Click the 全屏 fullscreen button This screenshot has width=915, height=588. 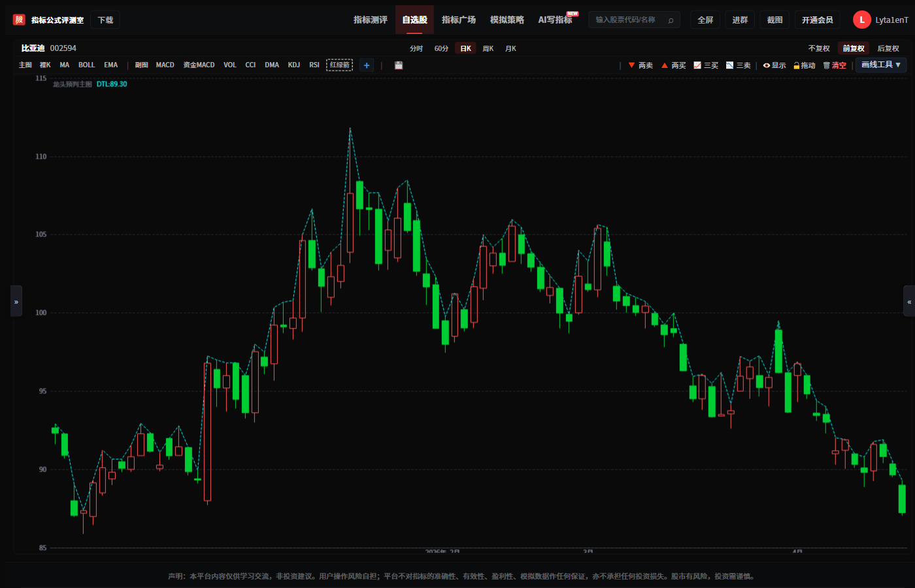tap(705, 20)
